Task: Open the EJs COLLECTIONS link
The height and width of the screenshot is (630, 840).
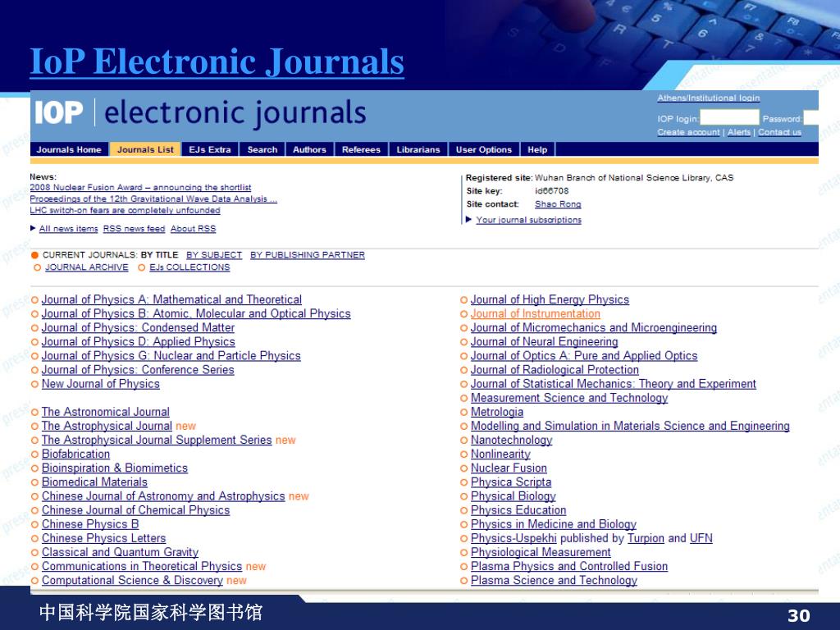Action: (189, 267)
